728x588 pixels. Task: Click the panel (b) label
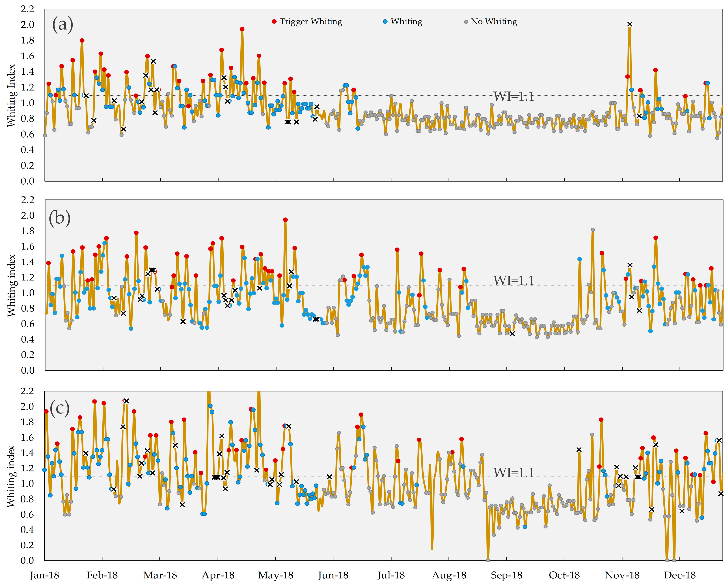(x=60, y=218)
